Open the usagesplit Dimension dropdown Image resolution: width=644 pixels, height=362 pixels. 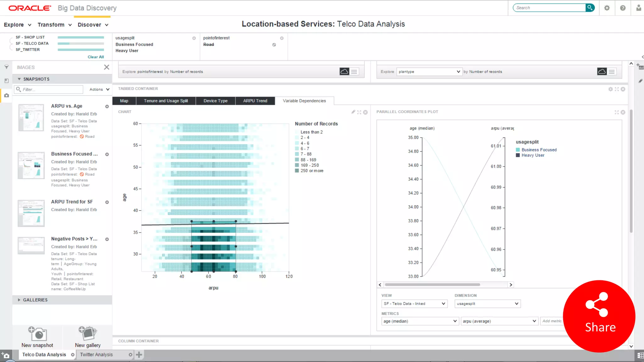487,304
